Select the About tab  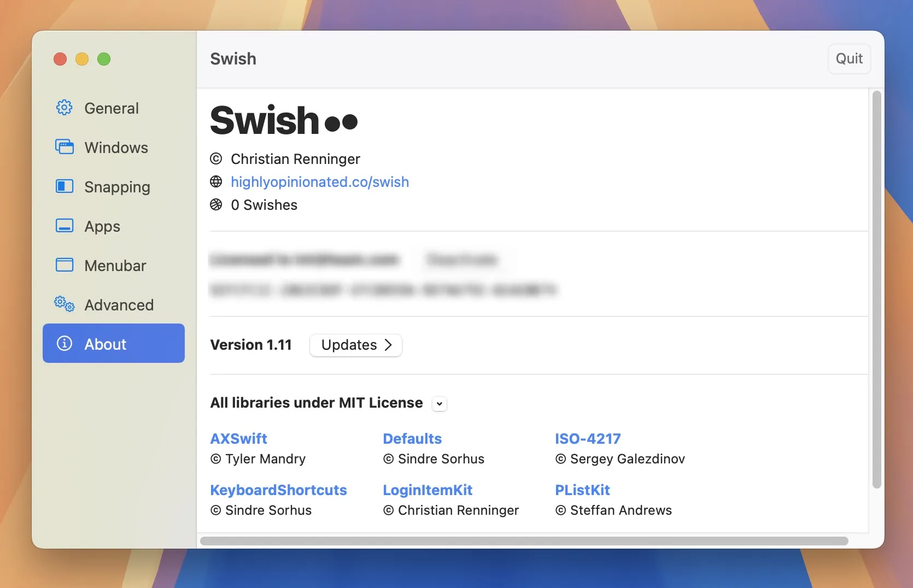point(114,343)
